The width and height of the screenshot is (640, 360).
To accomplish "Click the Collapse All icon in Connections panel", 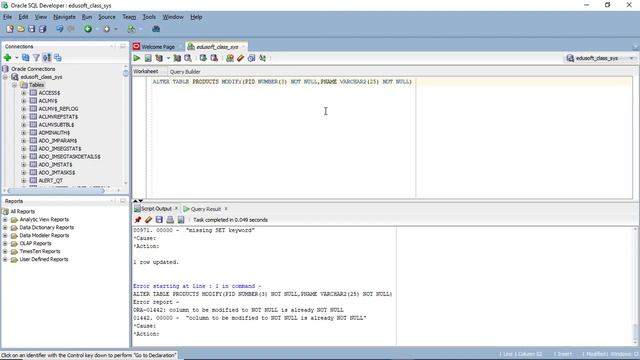I will tap(58, 58).
